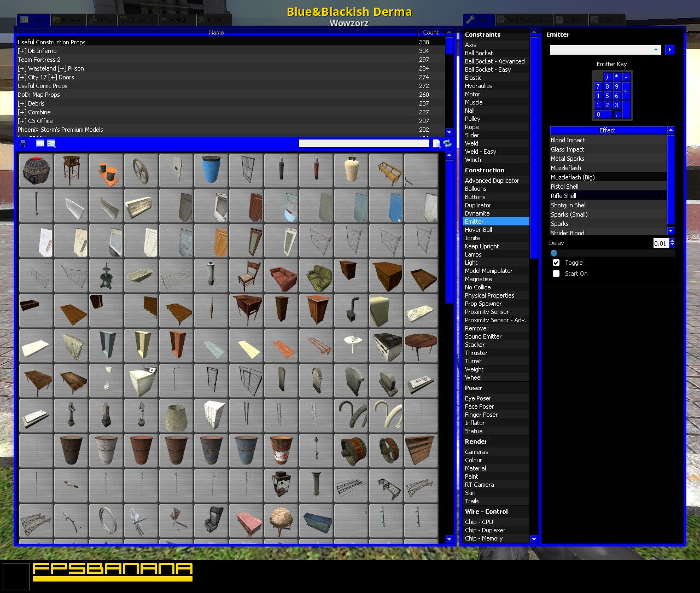The height and width of the screenshot is (593, 700).
Task: Enable the Start On checkbox
Action: [556, 274]
